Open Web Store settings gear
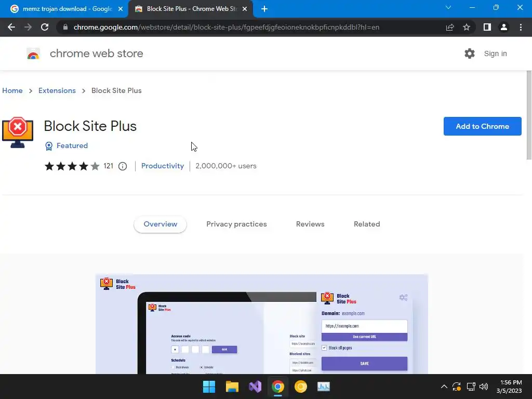532x399 pixels. coord(470,54)
